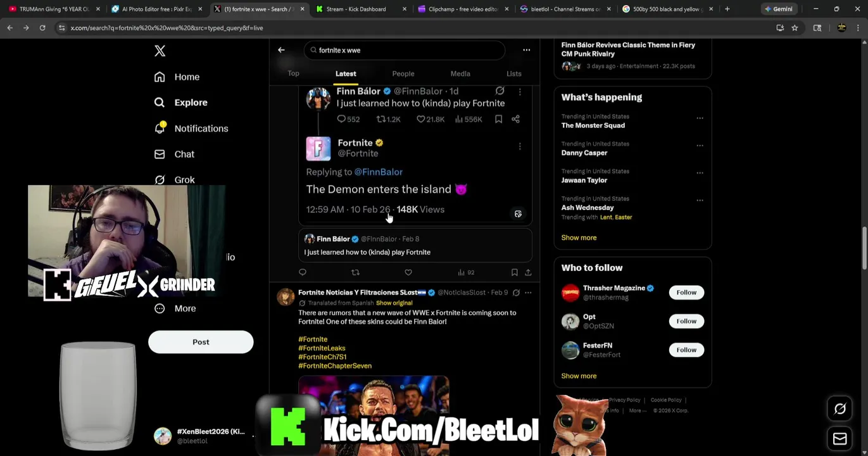Open more menu on Finn Bálor's top post

point(520,92)
